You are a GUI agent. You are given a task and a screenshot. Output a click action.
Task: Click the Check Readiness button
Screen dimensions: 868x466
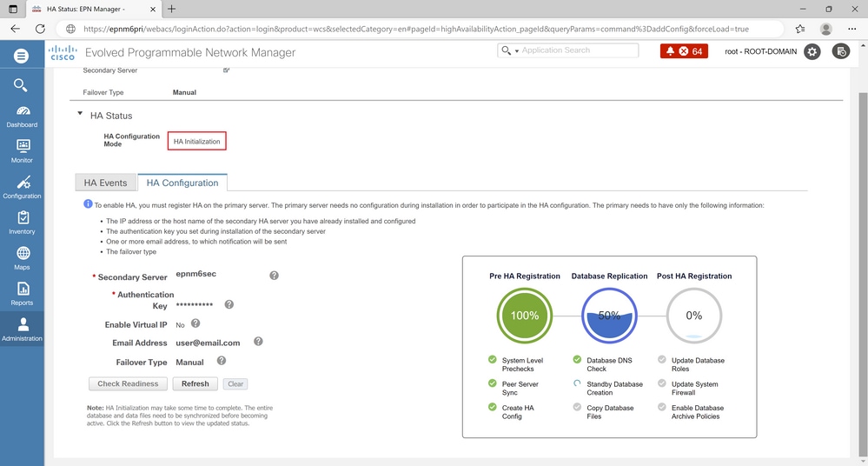point(128,383)
